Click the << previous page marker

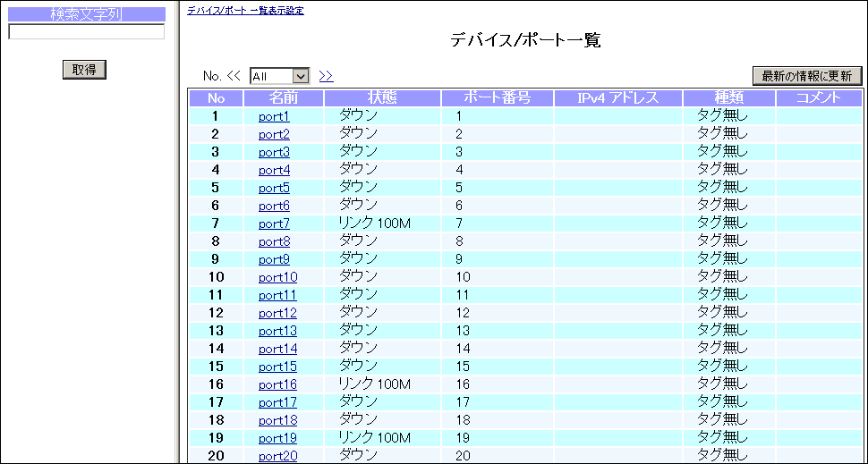pos(234,76)
